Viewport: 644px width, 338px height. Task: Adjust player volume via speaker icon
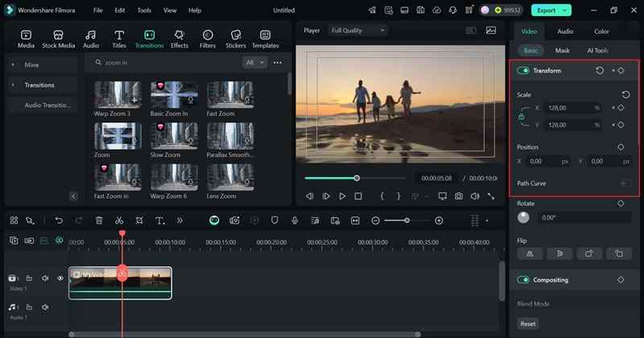[475, 196]
